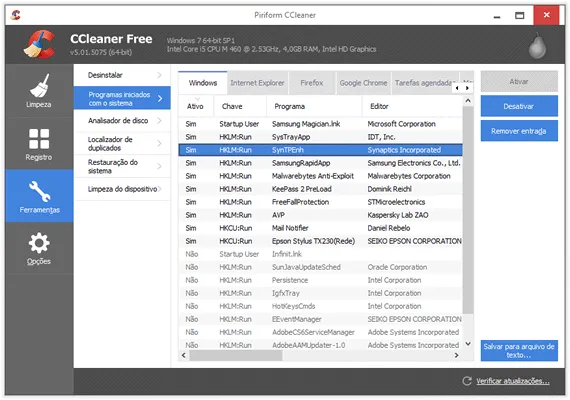Open the Verificar atualizações link
The image size is (570, 400).
[513, 381]
